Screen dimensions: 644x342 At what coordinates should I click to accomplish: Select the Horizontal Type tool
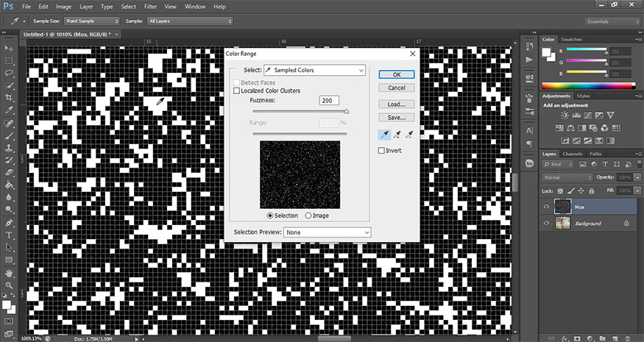click(x=9, y=235)
